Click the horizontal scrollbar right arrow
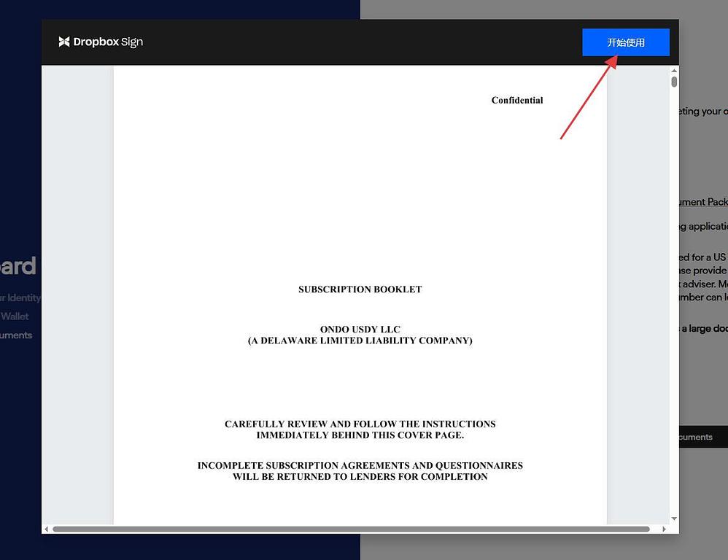Image resolution: width=728 pixels, height=560 pixels. (664, 529)
